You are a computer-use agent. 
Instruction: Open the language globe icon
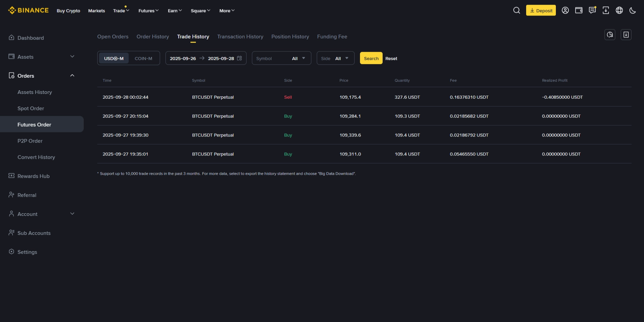point(619,10)
